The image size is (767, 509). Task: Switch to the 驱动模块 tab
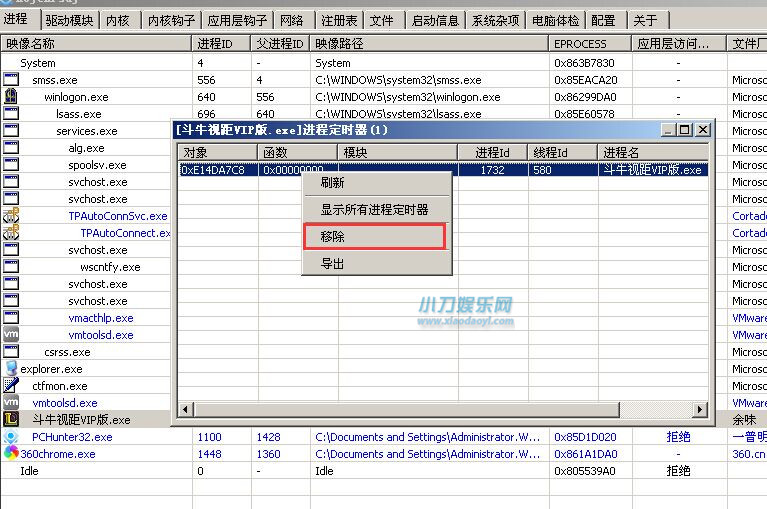click(69, 21)
